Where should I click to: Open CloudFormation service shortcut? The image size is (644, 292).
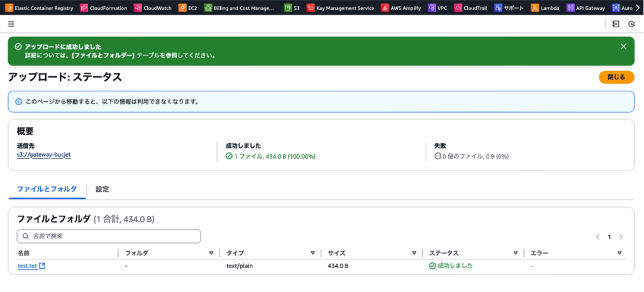click(x=104, y=8)
